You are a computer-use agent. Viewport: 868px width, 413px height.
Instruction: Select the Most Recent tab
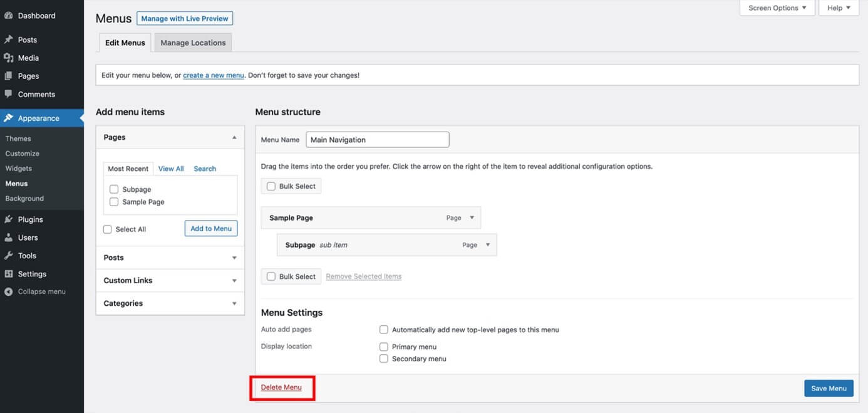tap(128, 169)
